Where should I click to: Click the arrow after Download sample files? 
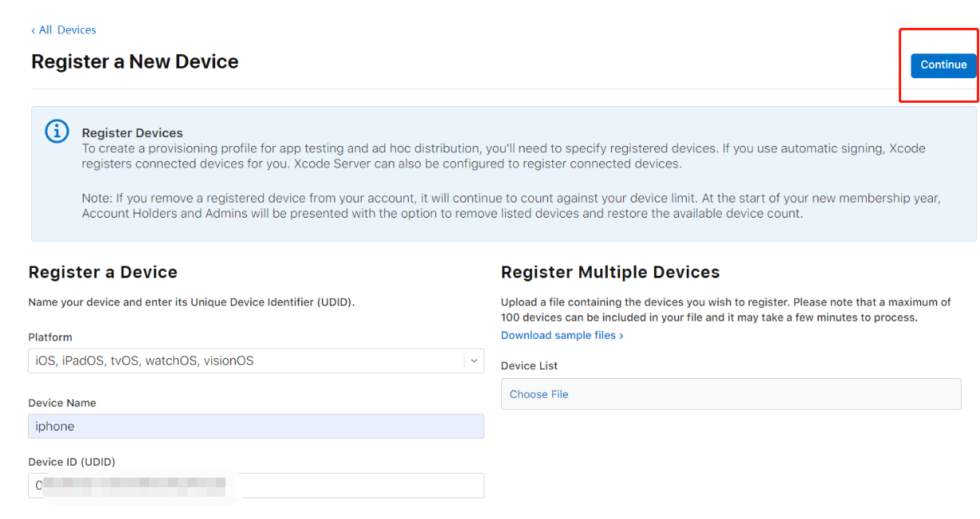coord(621,336)
